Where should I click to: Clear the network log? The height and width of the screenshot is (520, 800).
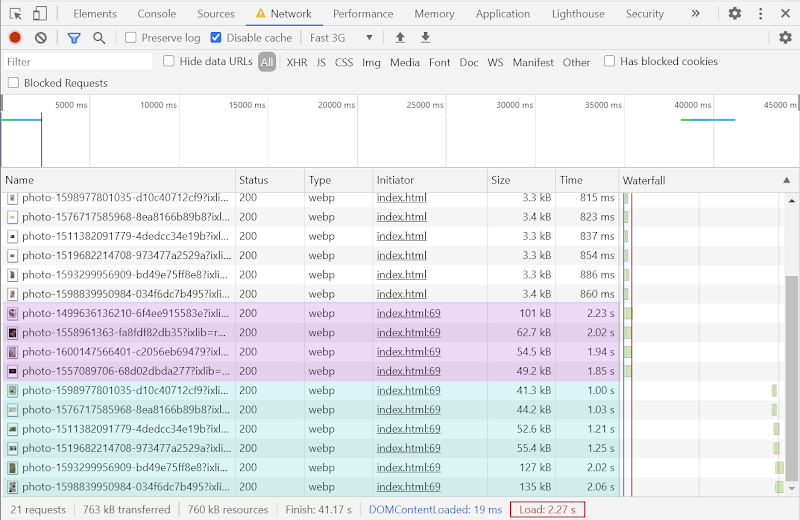click(41, 38)
